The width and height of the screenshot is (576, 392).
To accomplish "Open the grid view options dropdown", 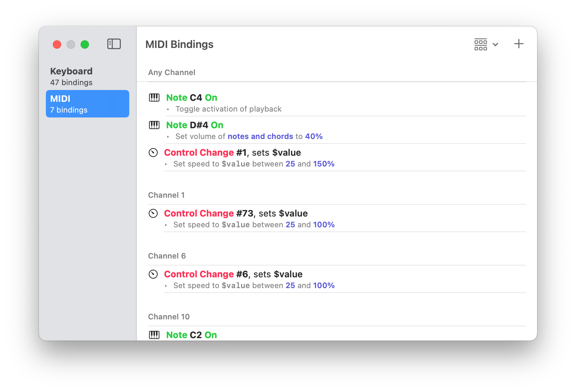I will pos(481,44).
